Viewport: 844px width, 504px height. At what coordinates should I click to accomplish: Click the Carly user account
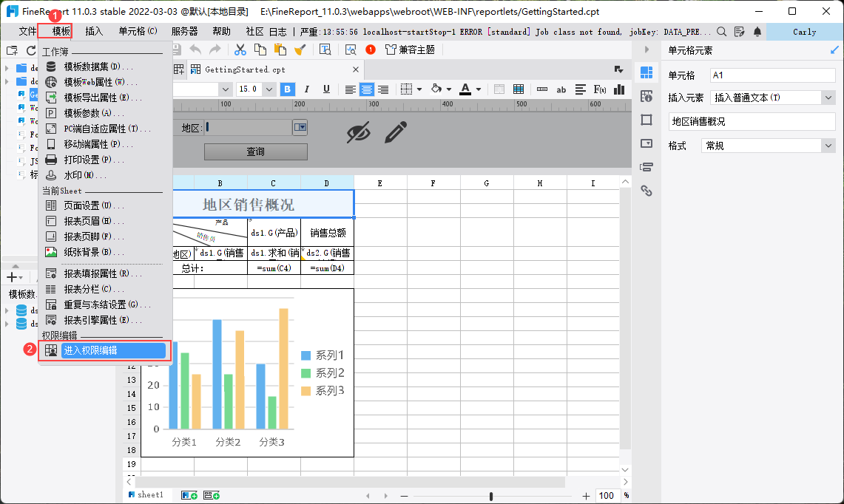click(805, 32)
